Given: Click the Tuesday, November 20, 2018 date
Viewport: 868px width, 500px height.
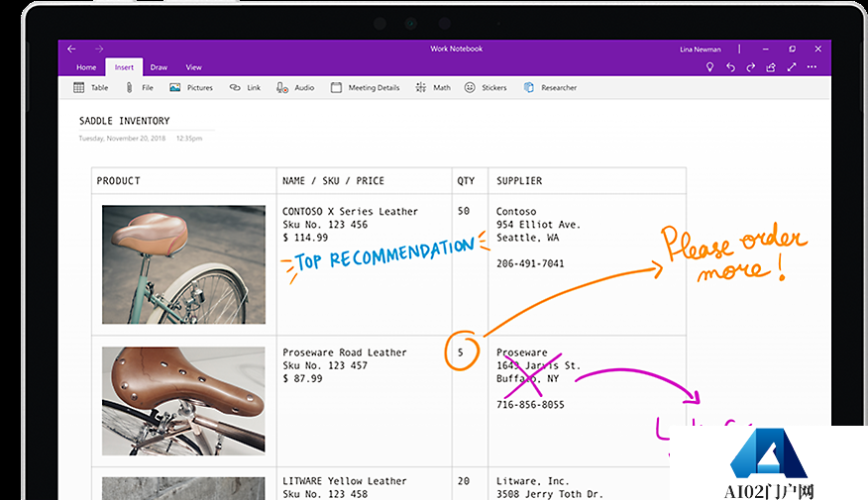Looking at the screenshot, I should point(122,139).
